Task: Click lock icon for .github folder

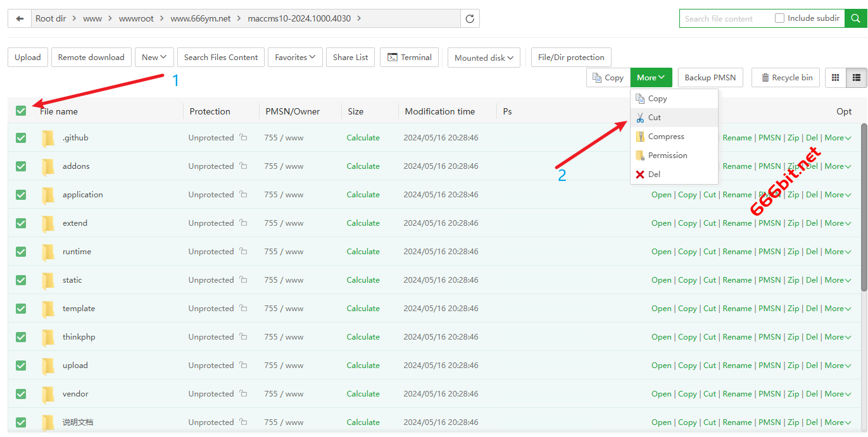Action: click(243, 138)
